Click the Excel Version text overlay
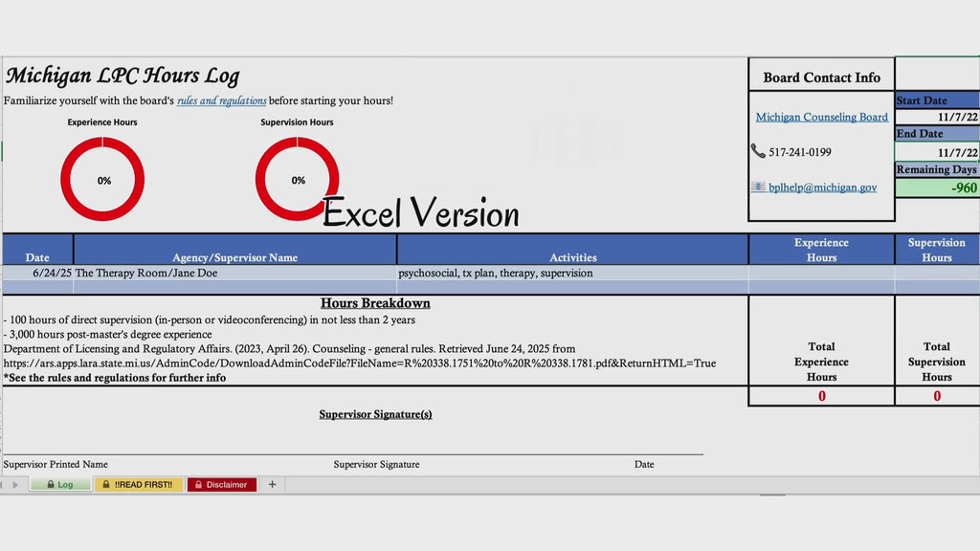 (421, 213)
